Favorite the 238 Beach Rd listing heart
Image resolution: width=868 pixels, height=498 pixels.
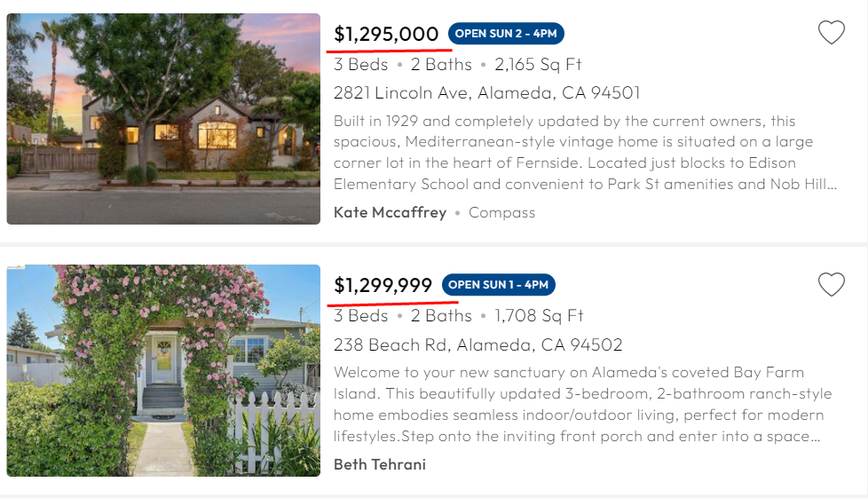832,284
